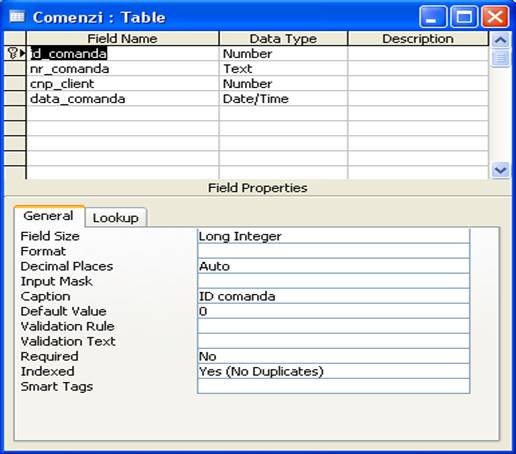Close the Comenzi table window

495,16
